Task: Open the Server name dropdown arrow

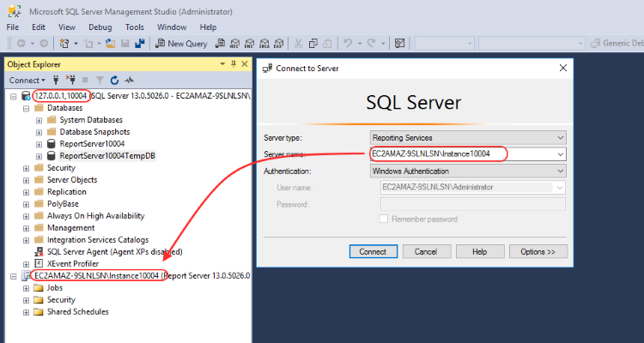Action: 560,154
